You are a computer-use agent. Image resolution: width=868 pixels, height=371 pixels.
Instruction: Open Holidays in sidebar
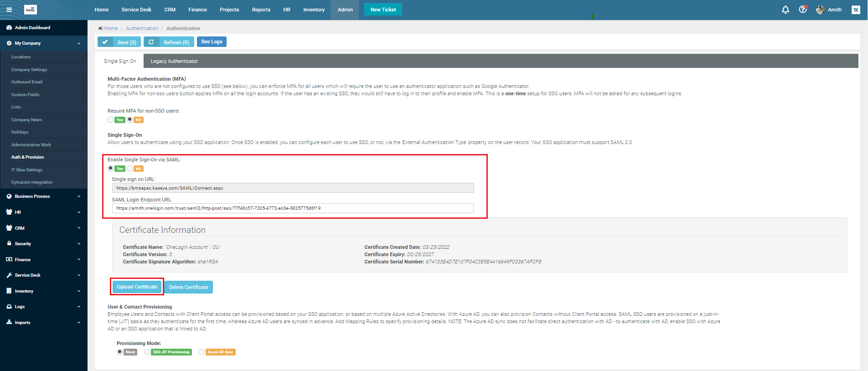(x=20, y=132)
